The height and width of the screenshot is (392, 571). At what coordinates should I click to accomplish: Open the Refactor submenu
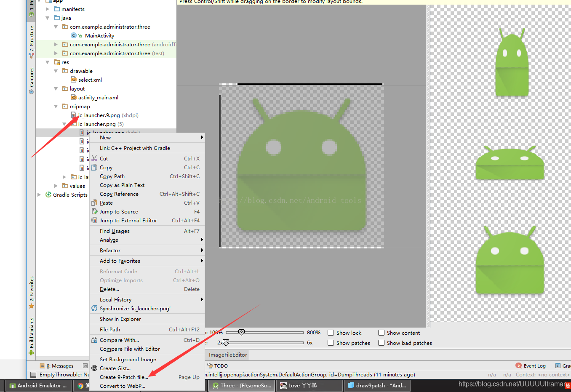point(147,250)
